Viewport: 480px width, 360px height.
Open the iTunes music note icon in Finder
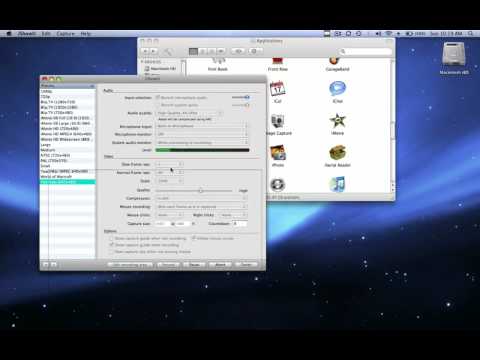pyautogui.click(x=337, y=184)
